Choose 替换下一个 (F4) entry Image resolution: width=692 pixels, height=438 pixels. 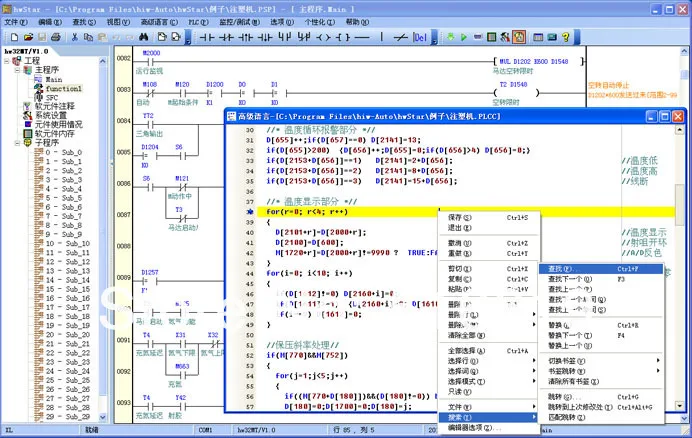pyautogui.click(x=601, y=336)
